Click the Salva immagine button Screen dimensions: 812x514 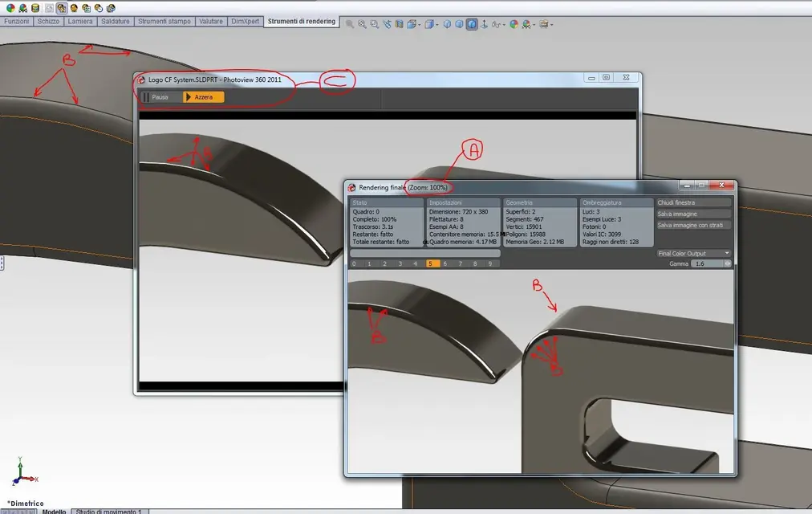[693, 214]
